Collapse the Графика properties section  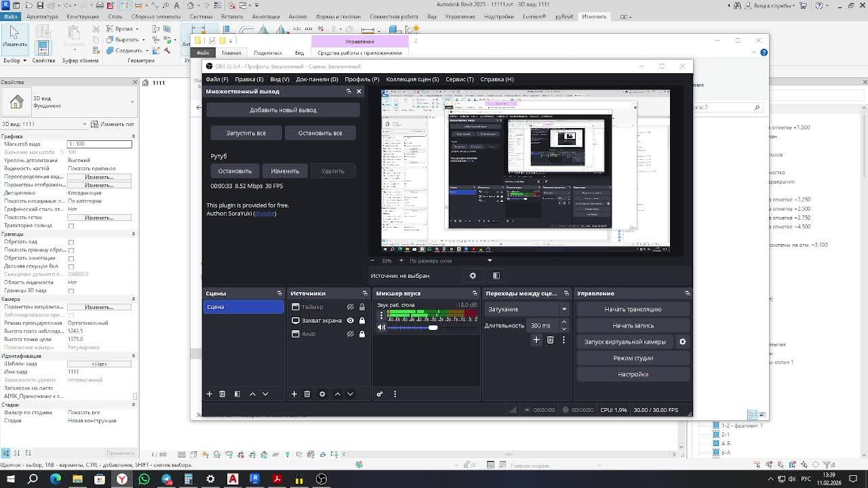(x=133, y=136)
